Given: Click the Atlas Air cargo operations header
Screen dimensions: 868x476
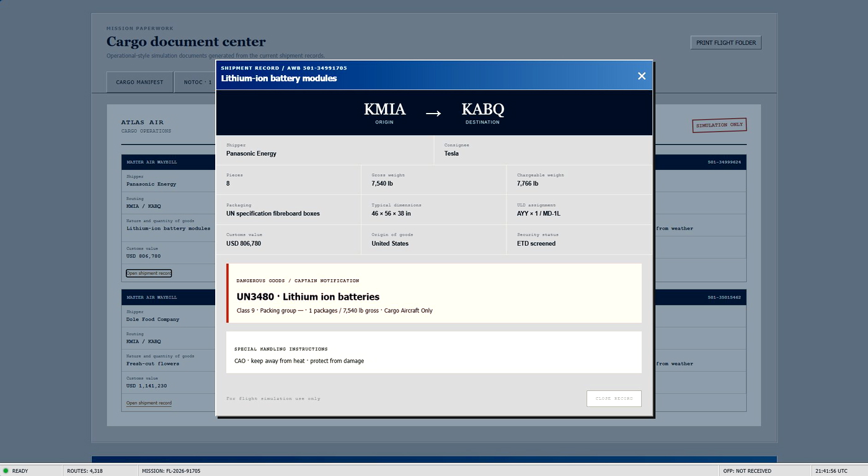Looking at the screenshot, I should tap(146, 126).
